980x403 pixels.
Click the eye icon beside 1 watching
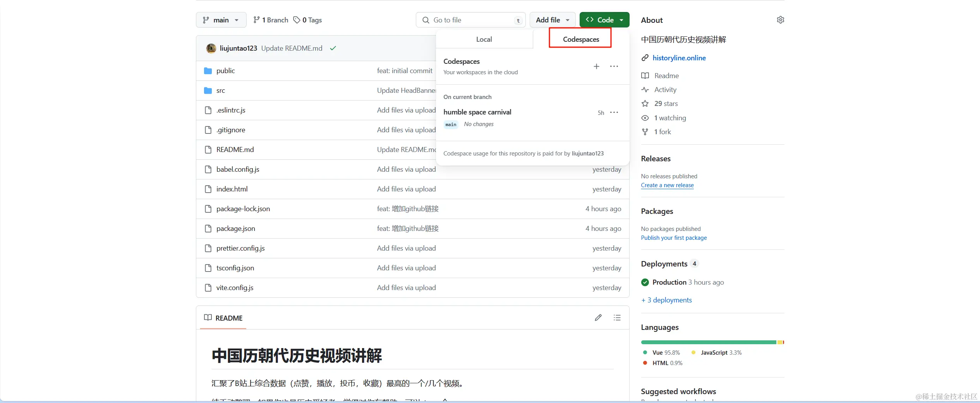click(645, 118)
